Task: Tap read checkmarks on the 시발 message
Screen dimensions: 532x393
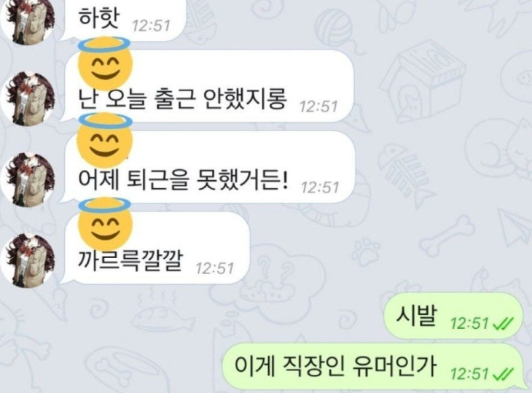Action: pos(503,324)
